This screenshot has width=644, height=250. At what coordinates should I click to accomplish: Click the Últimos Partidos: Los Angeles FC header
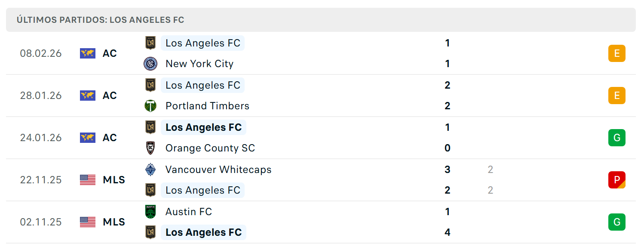[x=321, y=20]
